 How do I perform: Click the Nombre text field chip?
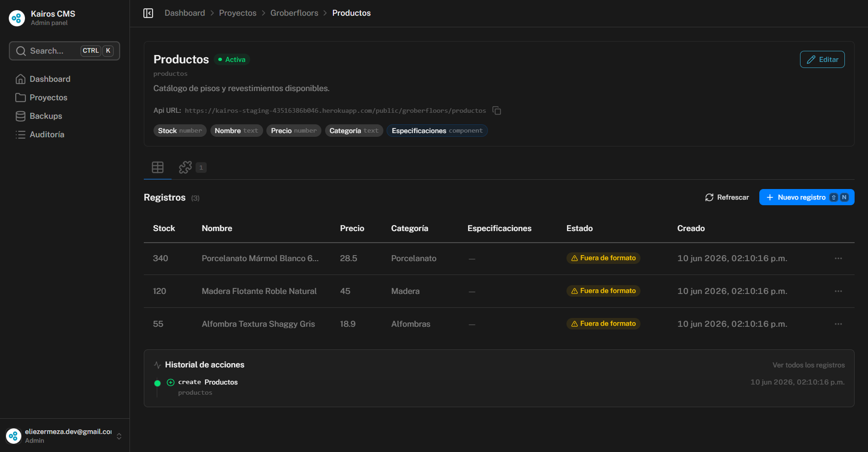tap(236, 131)
